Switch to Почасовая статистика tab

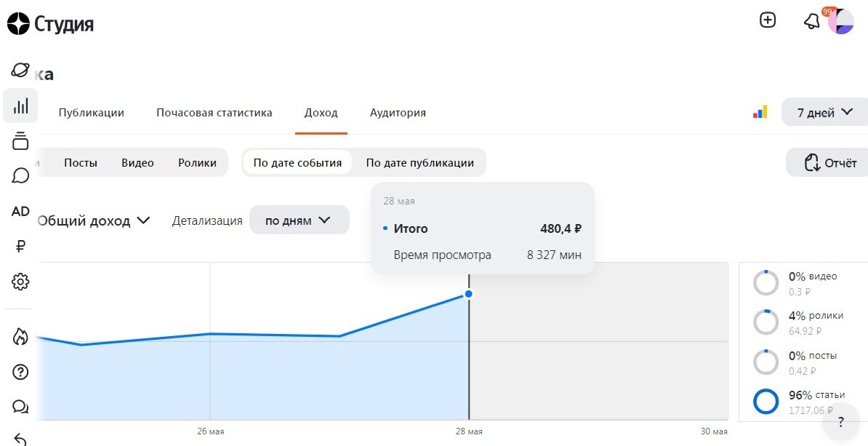[x=214, y=113]
